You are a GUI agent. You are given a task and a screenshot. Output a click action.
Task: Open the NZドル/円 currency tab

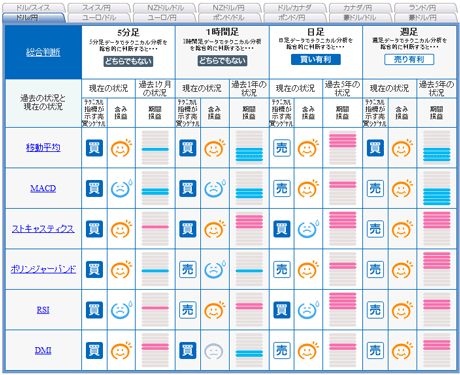[229, 8]
